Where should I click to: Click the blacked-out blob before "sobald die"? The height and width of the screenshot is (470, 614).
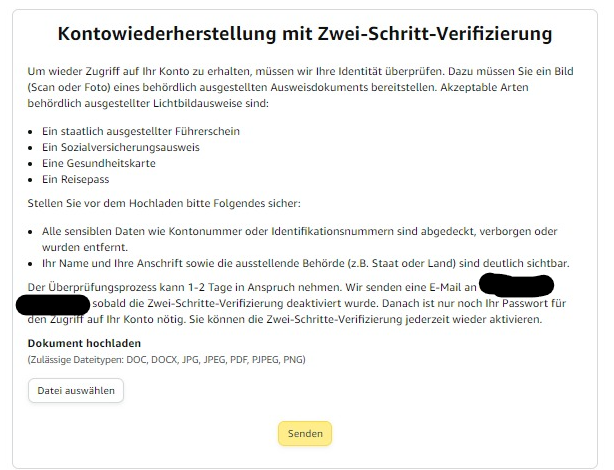click(53, 304)
